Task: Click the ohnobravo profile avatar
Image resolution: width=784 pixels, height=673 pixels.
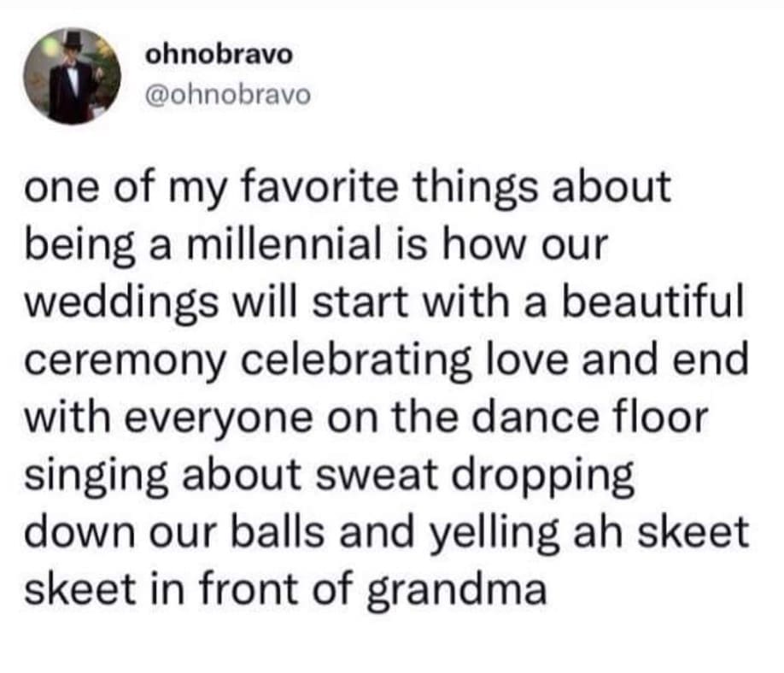Action: (70, 75)
